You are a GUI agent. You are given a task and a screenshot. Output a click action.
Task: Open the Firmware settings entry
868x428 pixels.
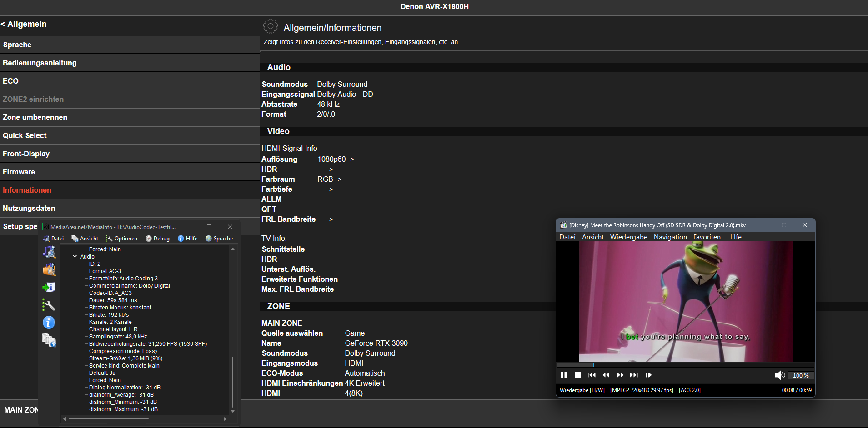coord(130,172)
